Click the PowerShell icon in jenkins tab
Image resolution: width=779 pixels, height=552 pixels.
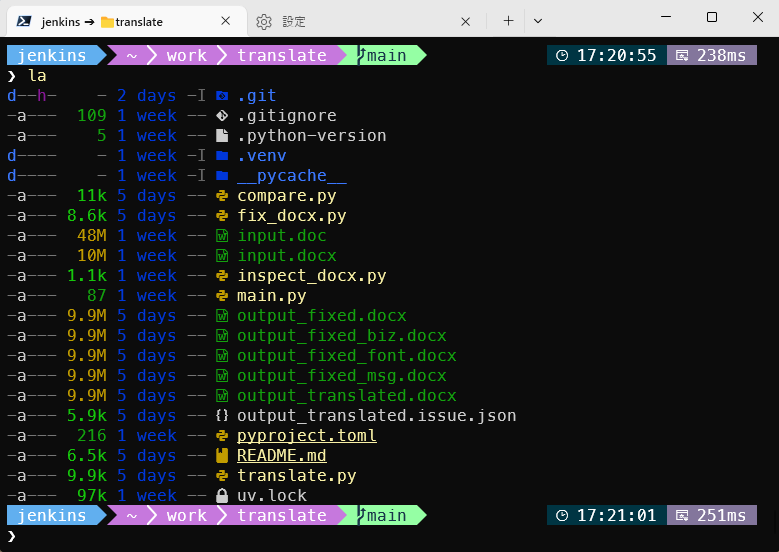pyautogui.click(x=21, y=21)
